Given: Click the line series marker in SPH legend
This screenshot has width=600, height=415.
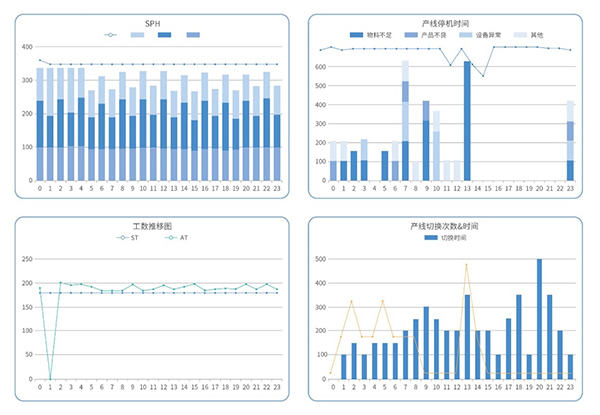Looking at the screenshot, I should 111,36.
